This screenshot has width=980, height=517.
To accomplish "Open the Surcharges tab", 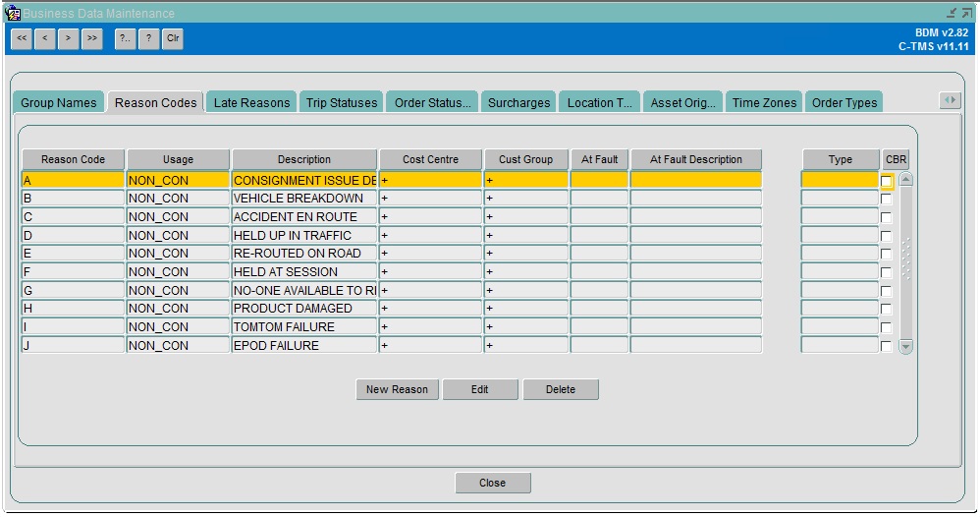I will point(518,102).
